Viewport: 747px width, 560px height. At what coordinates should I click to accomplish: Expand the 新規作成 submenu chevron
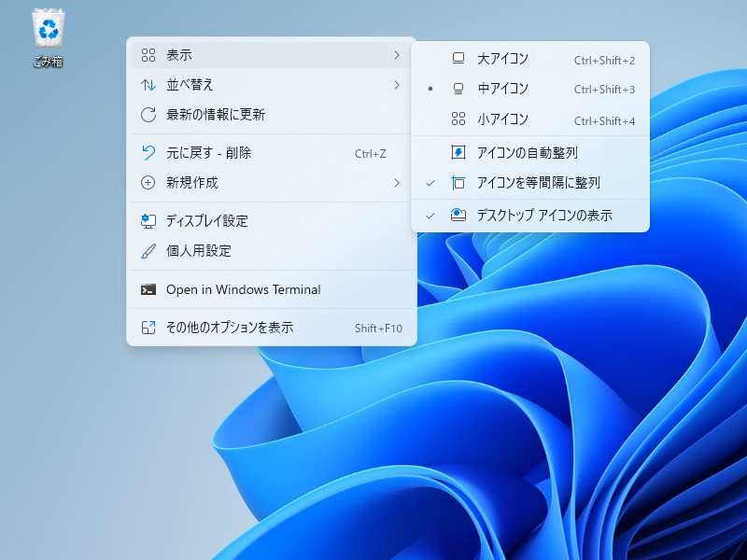(x=396, y=183)
